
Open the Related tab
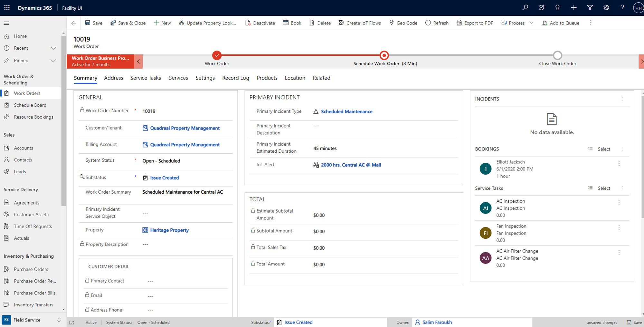click(x=321, y=78)
